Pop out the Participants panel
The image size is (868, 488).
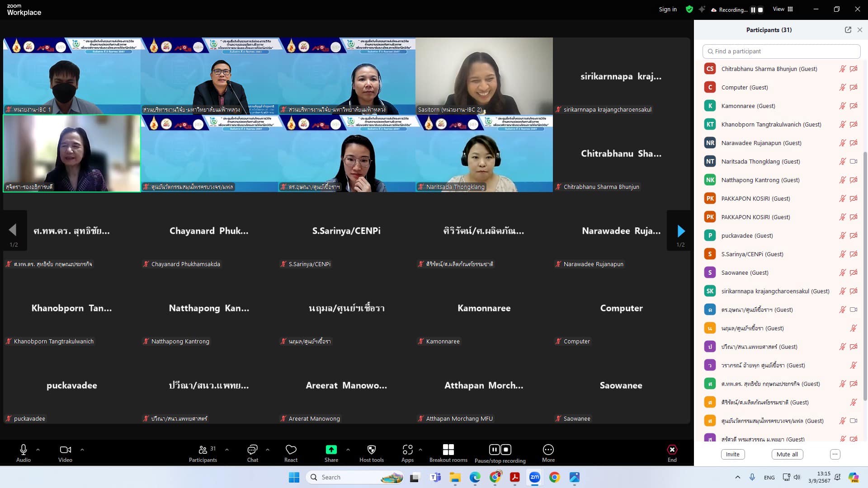[x=848, y=30]
